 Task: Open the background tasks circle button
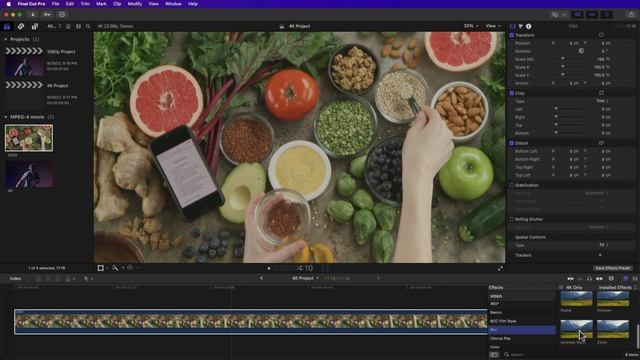pos(62,14)
